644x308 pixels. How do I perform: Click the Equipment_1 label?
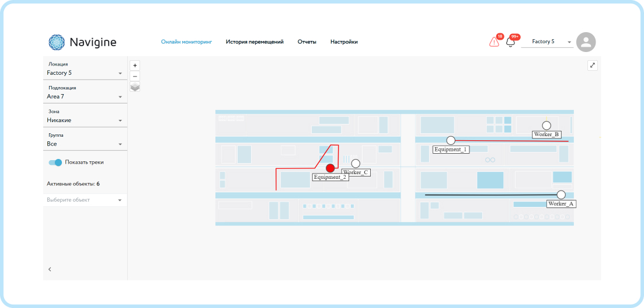[451, 150]
